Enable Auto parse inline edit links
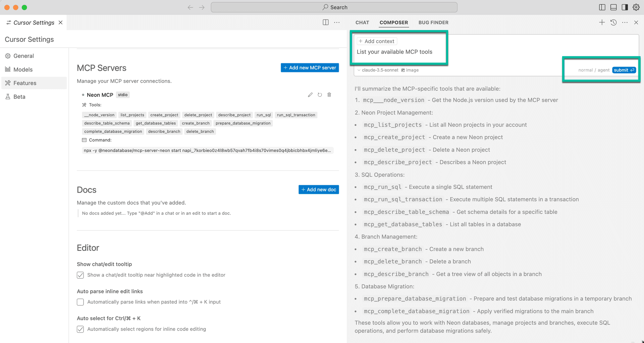Screen dimensions: 644x343 (x=80, y=302)
